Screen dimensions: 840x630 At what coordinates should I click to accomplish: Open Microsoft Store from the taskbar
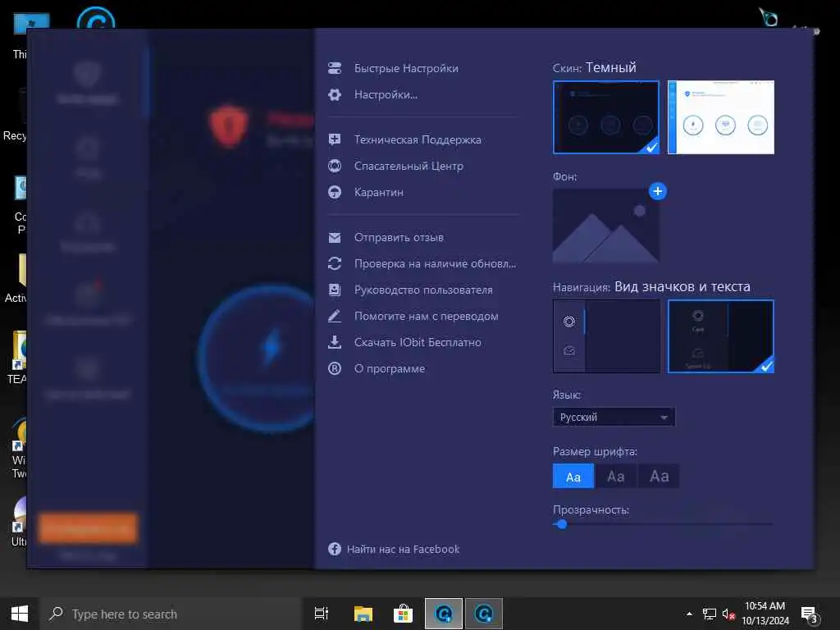[403, 614]
